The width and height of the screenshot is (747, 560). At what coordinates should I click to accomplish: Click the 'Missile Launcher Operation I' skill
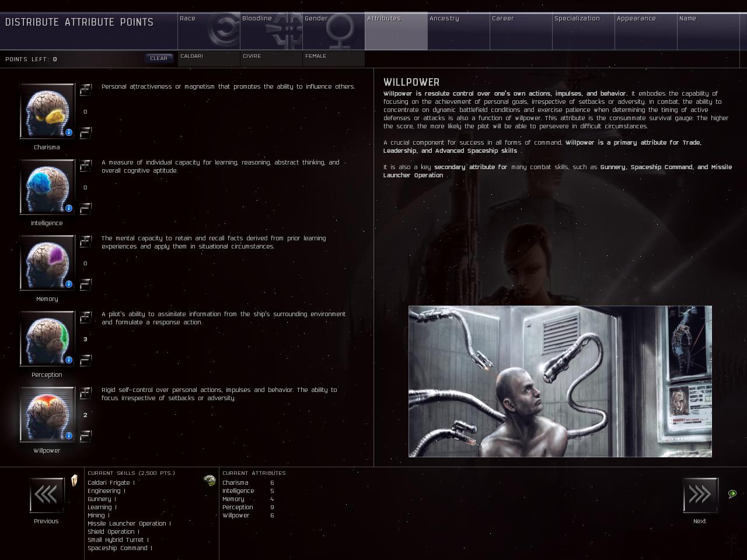tap(129, 524)
